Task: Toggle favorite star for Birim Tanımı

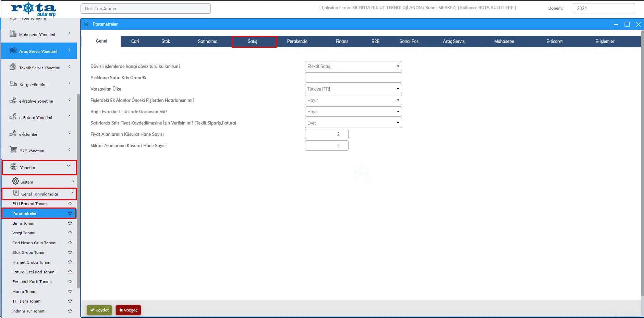Action: [x=70, y=223]
